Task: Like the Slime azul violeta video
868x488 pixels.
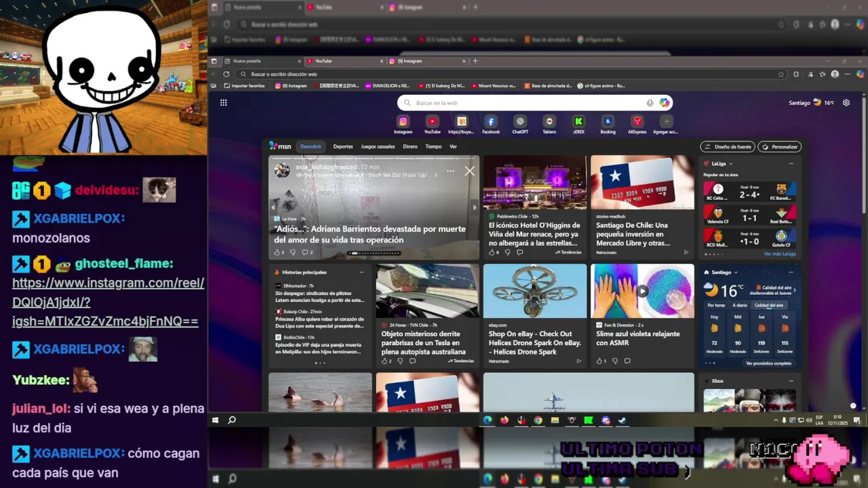Action: [599, 361]
